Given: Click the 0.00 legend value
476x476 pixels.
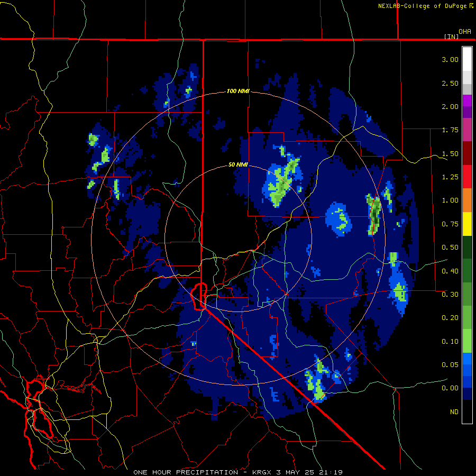Looking at the screenshot, I should 450,388.
